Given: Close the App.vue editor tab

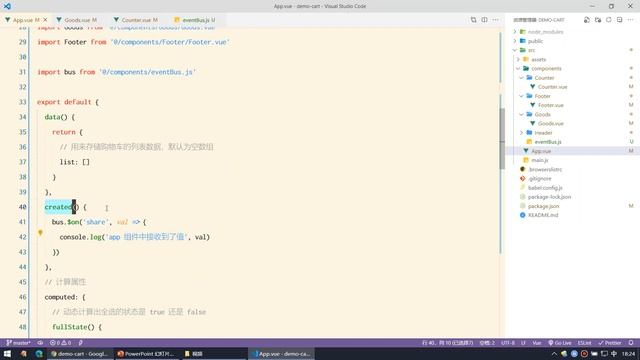Looking at the screenshot, I should 45,20.
